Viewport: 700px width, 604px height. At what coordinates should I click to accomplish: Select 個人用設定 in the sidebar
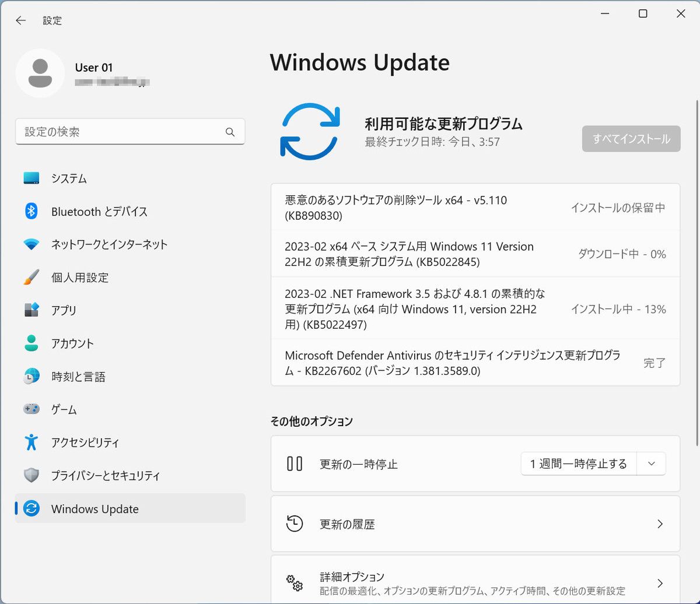click(x=130, y=278)
